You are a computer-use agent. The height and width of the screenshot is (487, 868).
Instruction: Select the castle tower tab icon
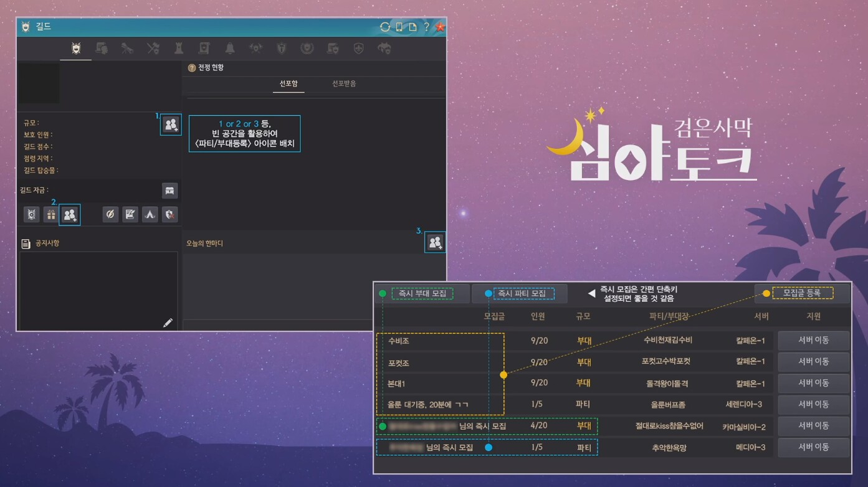(x=179, y=49)
